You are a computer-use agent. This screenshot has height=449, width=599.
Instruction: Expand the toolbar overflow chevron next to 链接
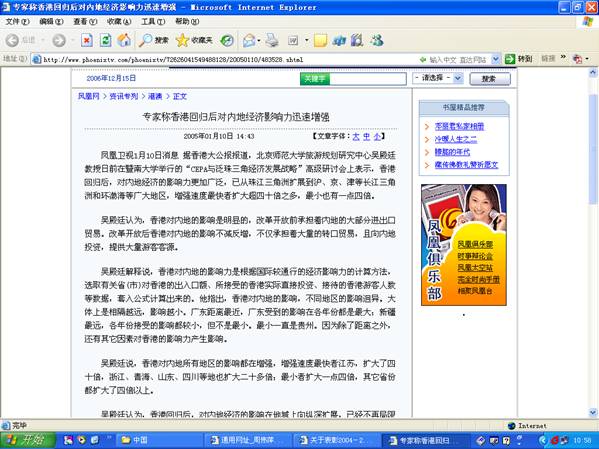pos(563,58)
